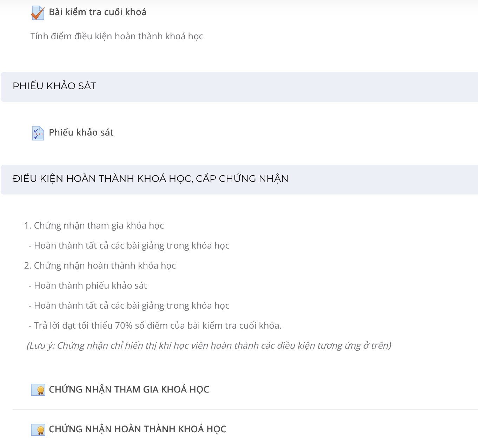This screenshot has height=448, width=478.
Task: Click the divider line between the two certificates
Action: [245, 409]
